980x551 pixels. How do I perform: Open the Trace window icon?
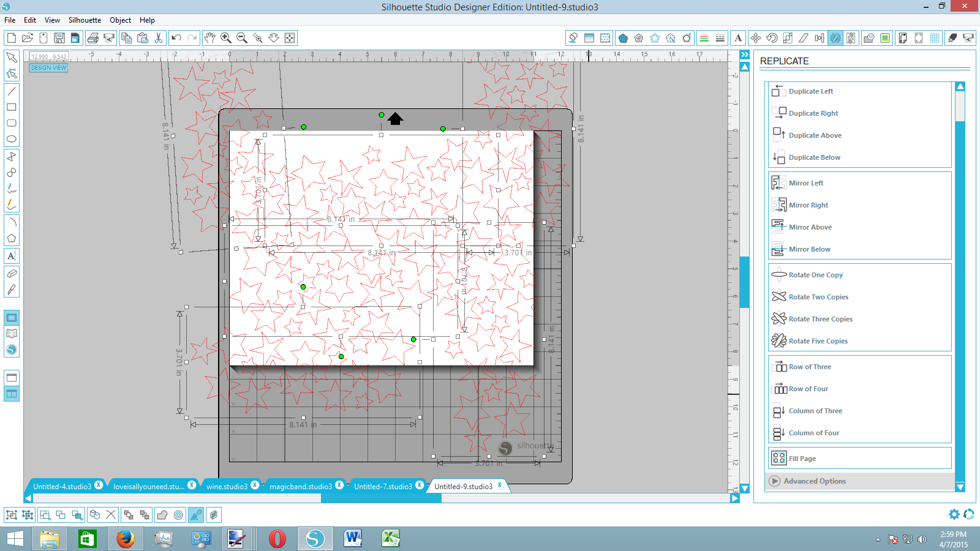click(x=885, y=38)
